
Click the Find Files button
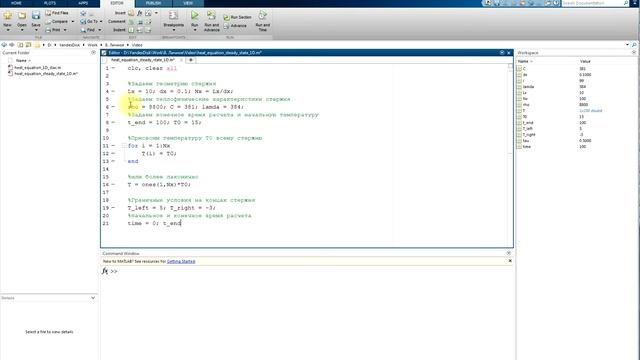click(x=57, y=13)
